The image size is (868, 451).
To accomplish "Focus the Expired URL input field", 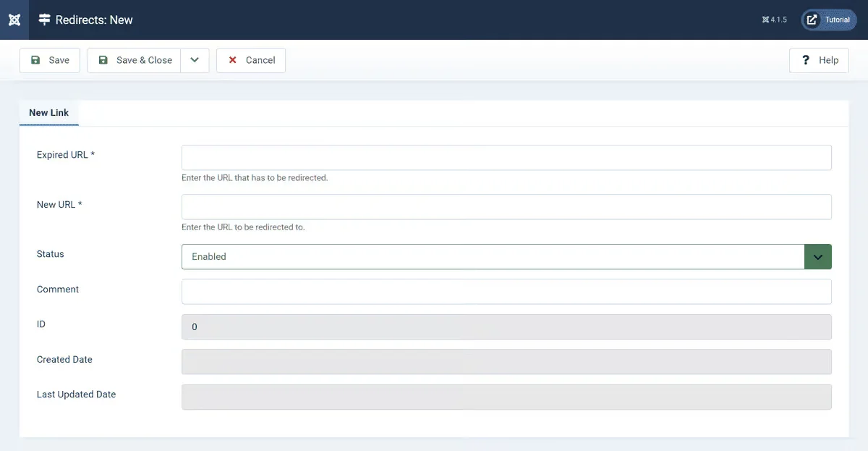I will [x=506, y=157].
